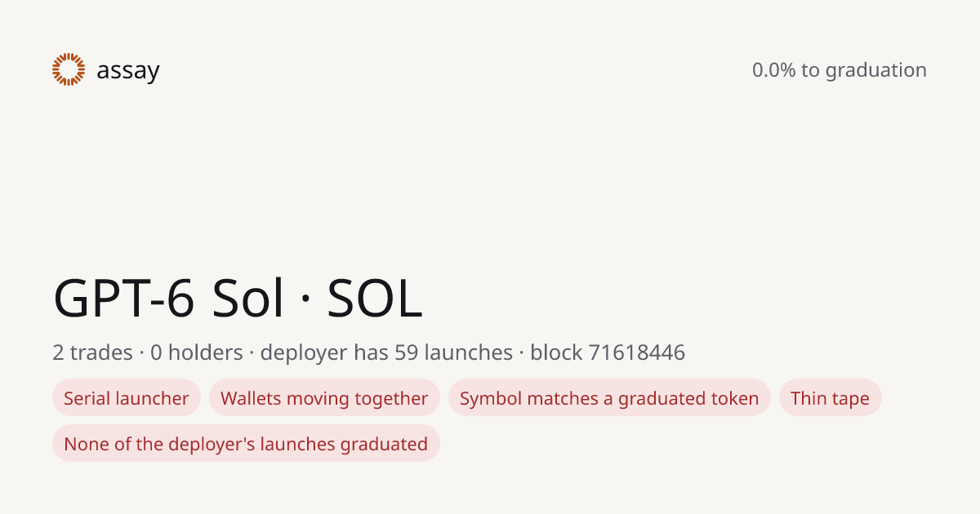View the 0 holders stat
980x514 pixels.
pos(197,352)
